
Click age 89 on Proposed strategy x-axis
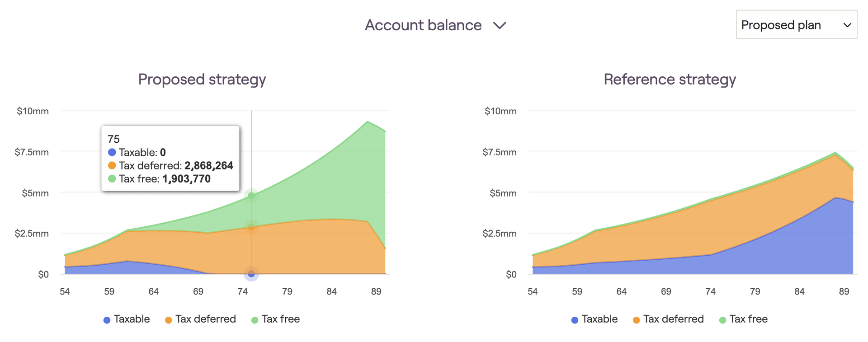pos(376,292)
